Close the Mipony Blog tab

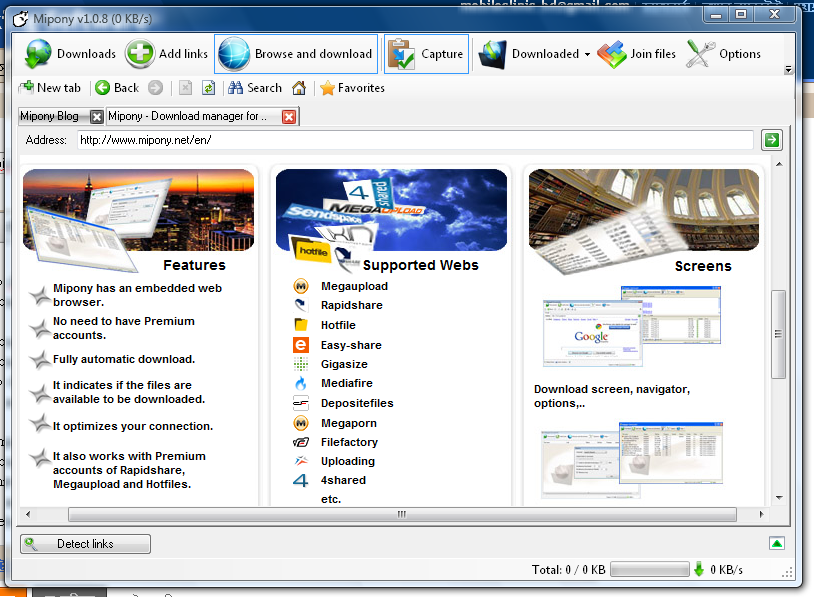point(97,117)
